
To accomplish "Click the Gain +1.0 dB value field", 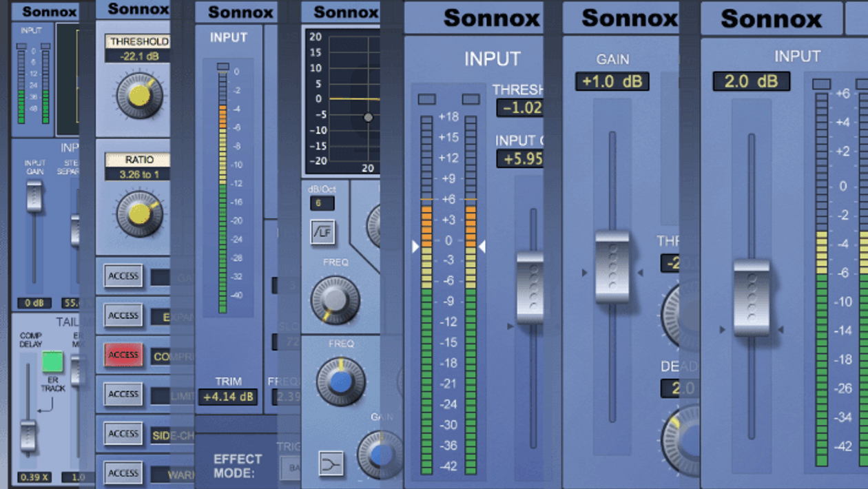I will pyautogui.click(x=612, y=81).
